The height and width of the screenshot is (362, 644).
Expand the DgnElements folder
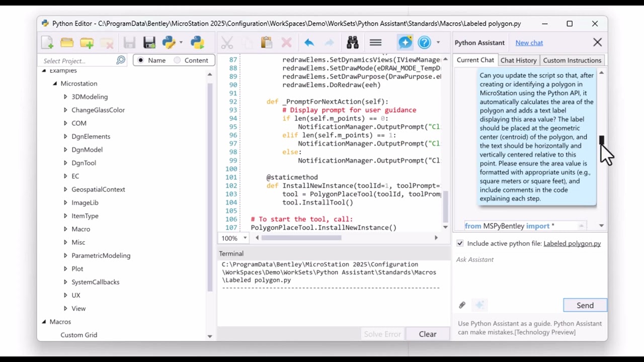[65, 136]
